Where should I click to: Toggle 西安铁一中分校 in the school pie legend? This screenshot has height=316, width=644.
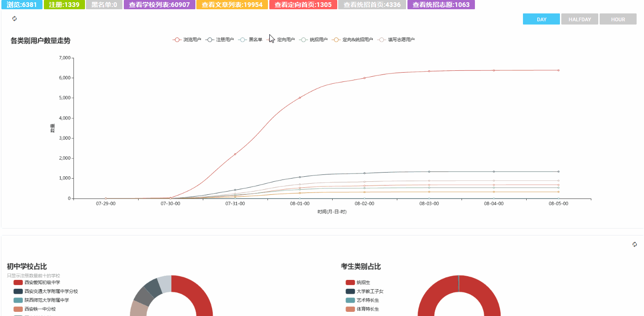click(35, 309)
